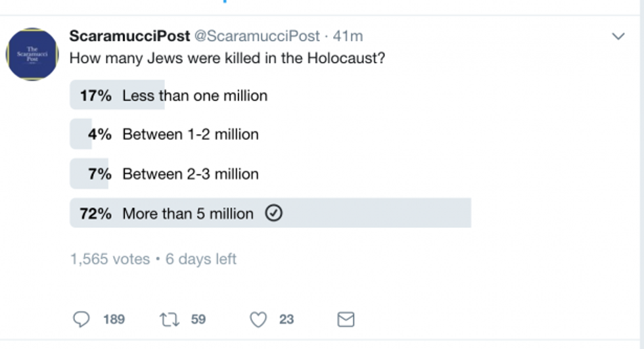This screenshot has height=349, width=644.
Task: Click the 189 replies count
Action: click(114, 319)
